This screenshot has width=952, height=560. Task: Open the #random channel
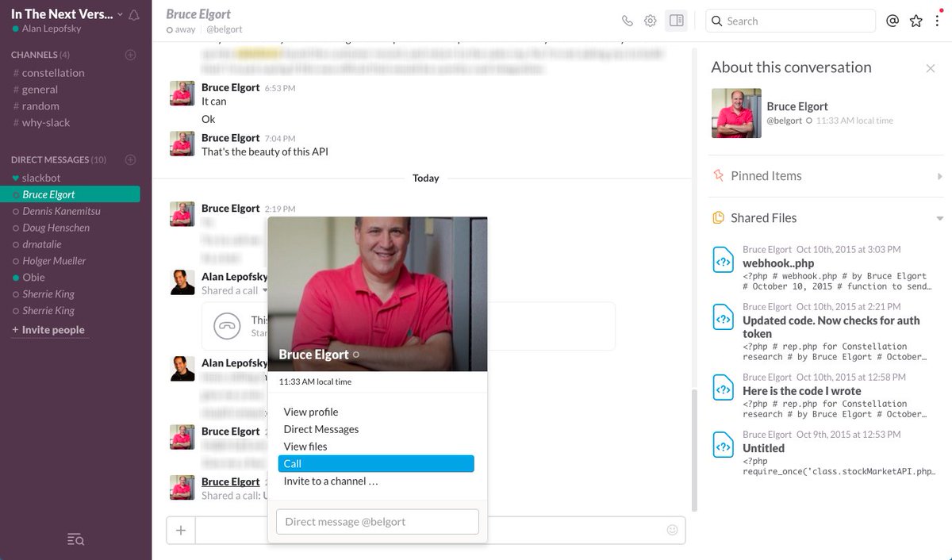click(36, 105)
